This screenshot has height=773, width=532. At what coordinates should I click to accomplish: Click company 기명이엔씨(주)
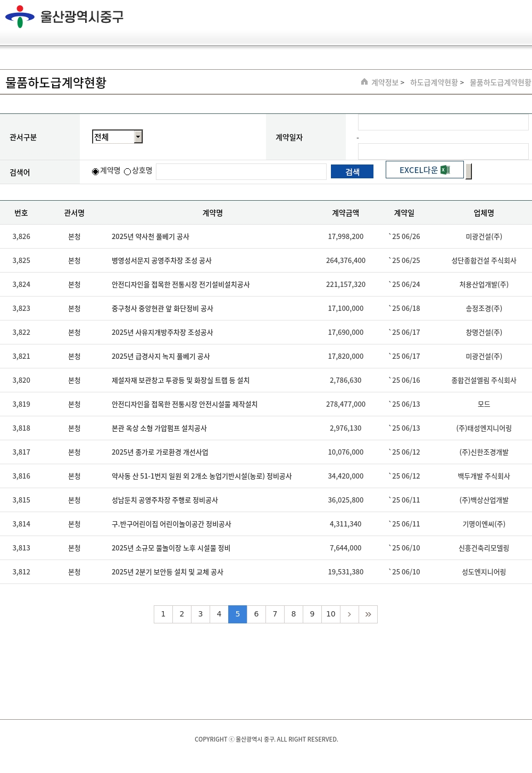(x=484, y=524)
